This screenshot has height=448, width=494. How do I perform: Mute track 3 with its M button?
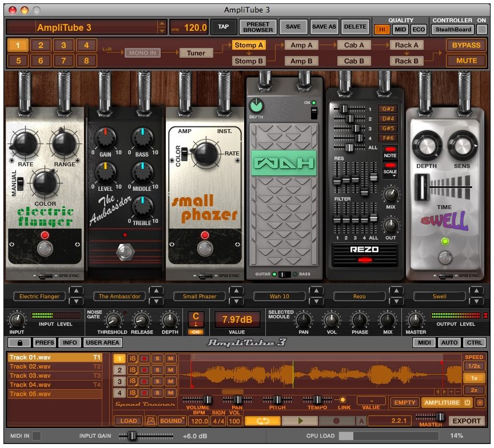point(170,381)
